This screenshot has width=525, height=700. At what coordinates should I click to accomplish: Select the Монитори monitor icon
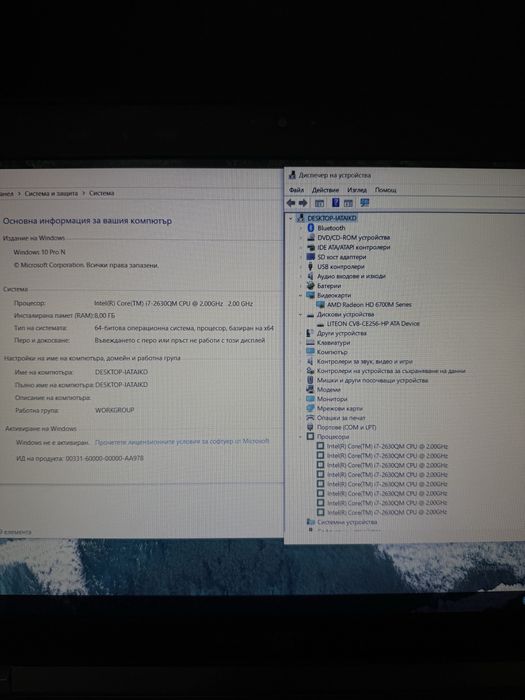tap(311, 399)
